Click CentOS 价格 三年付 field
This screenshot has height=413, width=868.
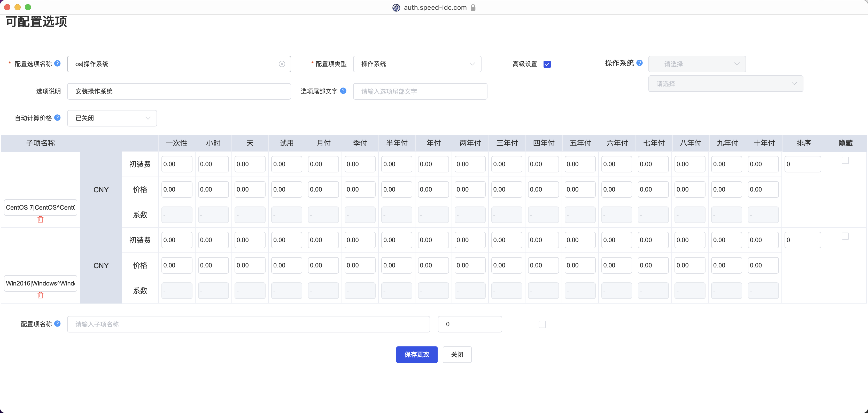pyautogui.click(x=506, y=189)
